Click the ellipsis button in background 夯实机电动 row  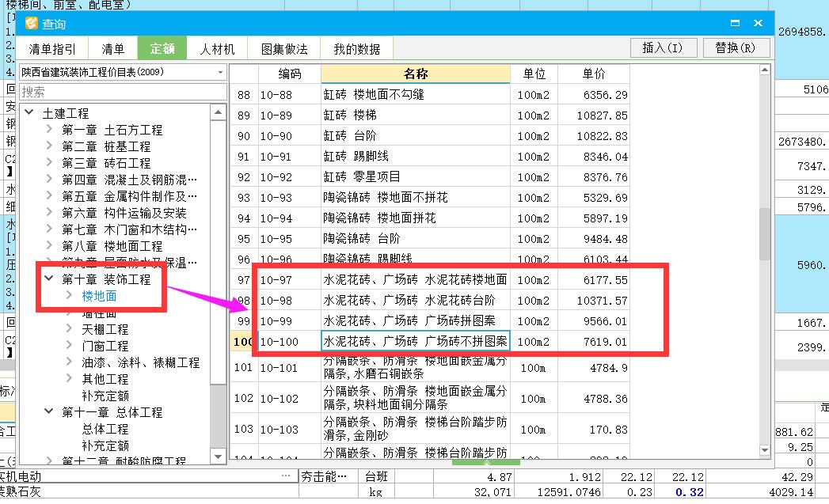286,476
